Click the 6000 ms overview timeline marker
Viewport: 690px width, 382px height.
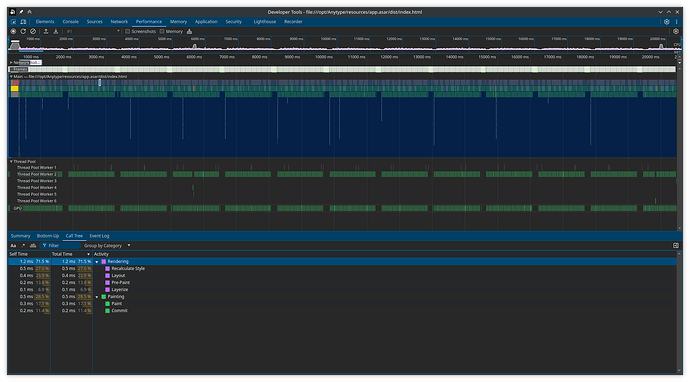pyautogui.click(x=198, y=39)
